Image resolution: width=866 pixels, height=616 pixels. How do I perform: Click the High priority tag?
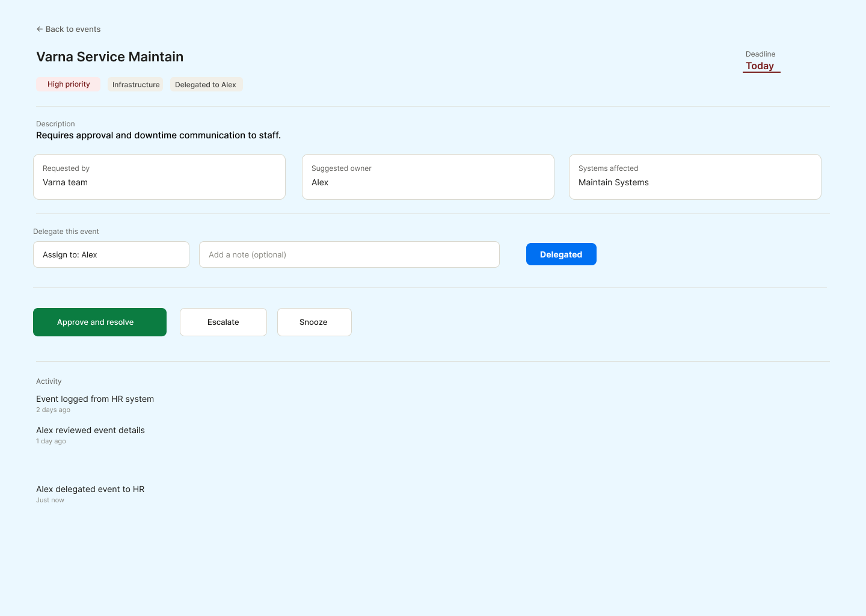pos(69,84)
